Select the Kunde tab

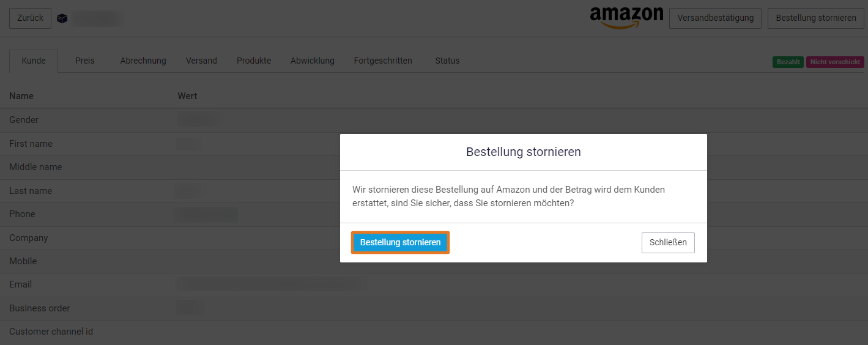click(x=34, y=61)
